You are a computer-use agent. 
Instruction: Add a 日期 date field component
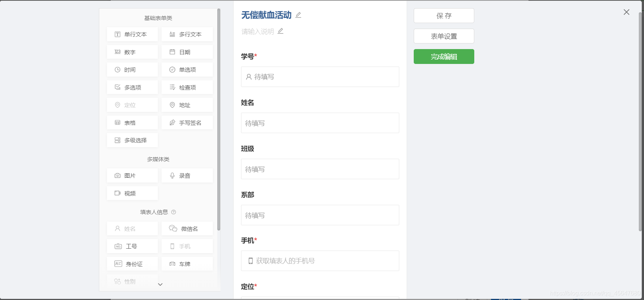187,52
